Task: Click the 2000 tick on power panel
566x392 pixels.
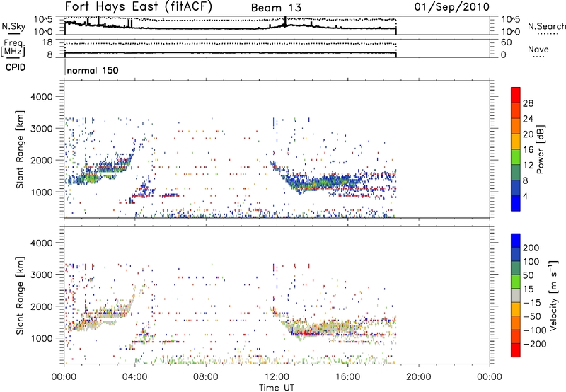Action: tap(41, 160)
